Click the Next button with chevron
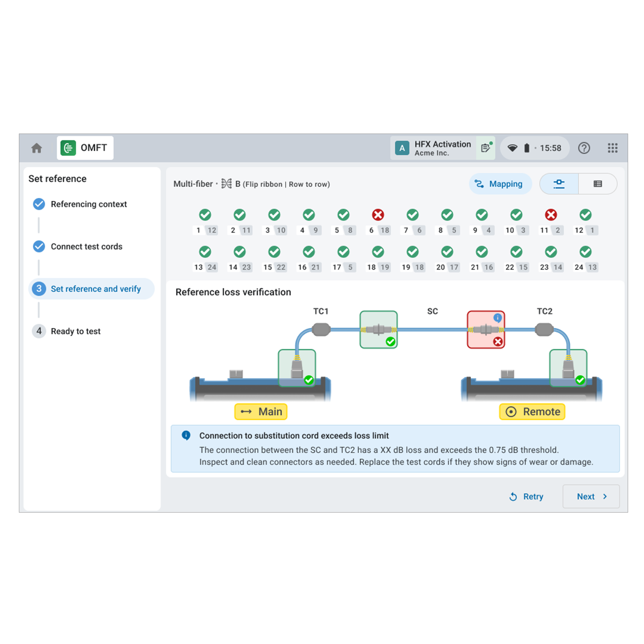 click(591, 496)
